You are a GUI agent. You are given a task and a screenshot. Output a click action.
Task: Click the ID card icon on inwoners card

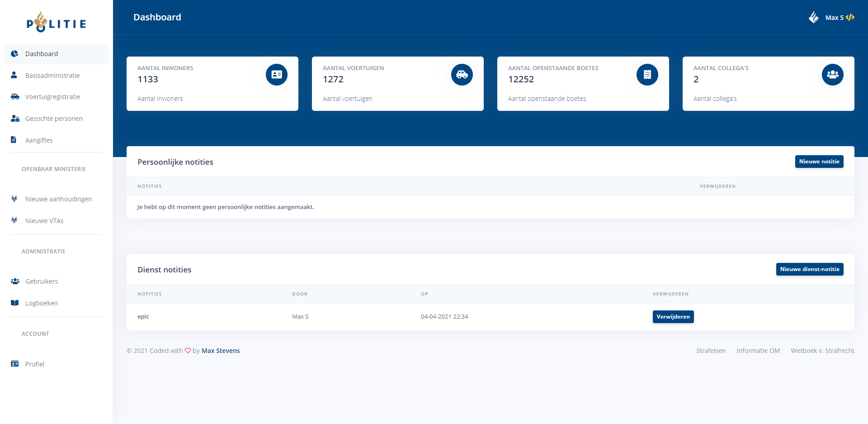[x=276, y=75]
